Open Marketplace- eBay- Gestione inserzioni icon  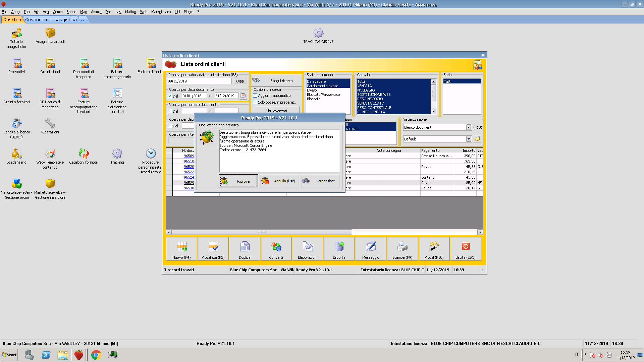pos(50,189)
